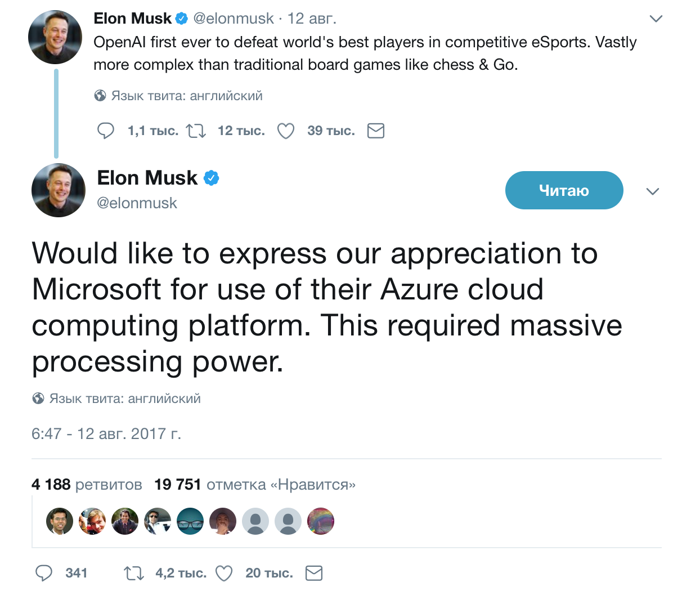Image resolution: width=700 pixels, height=609 pixels.
Task: Retweet the top OpenAI eSports tweet
Action: 196,131
